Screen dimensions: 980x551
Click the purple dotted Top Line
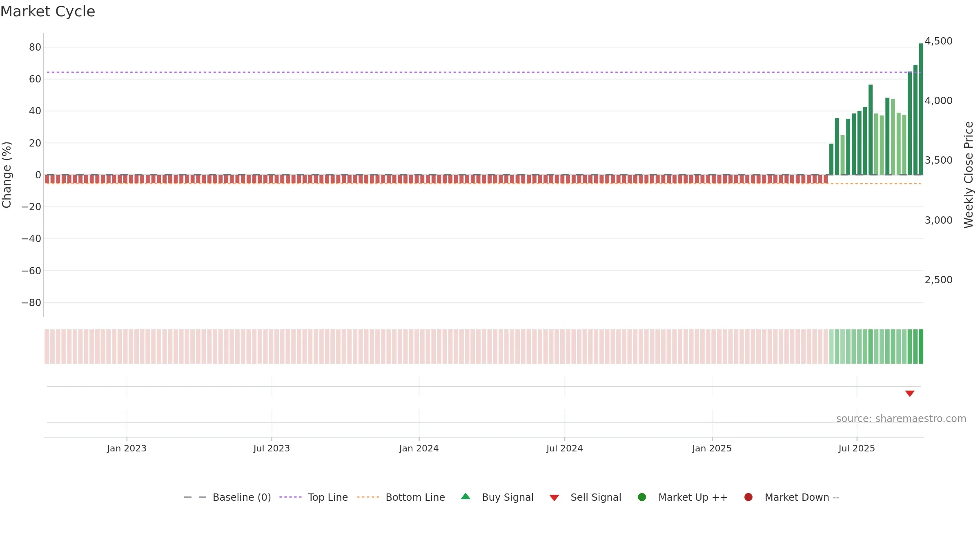484,72
